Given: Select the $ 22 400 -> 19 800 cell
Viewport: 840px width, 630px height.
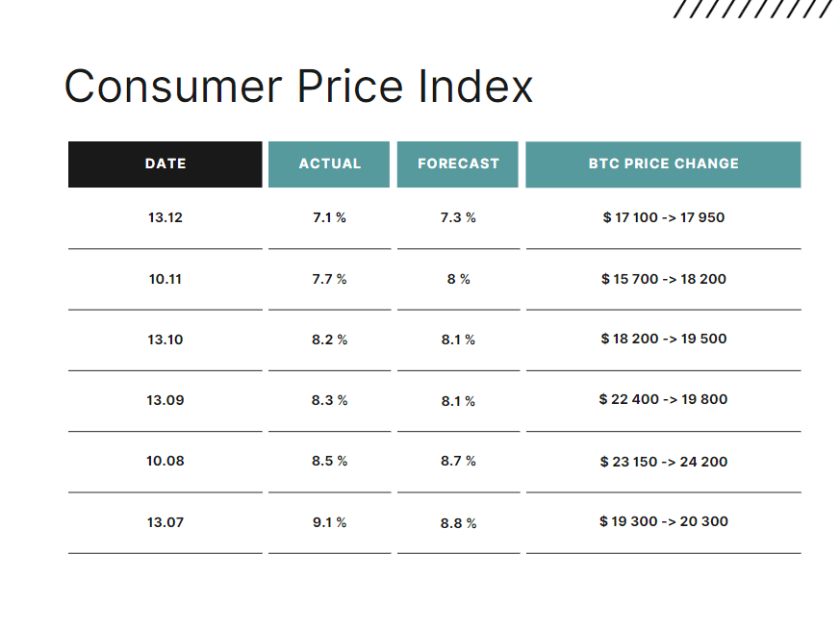Looking at the screenshot, I should [x=663, y=399].
